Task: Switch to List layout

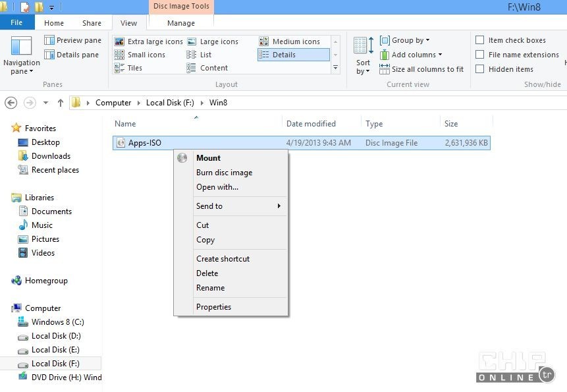Action: (x=199, y=55)
